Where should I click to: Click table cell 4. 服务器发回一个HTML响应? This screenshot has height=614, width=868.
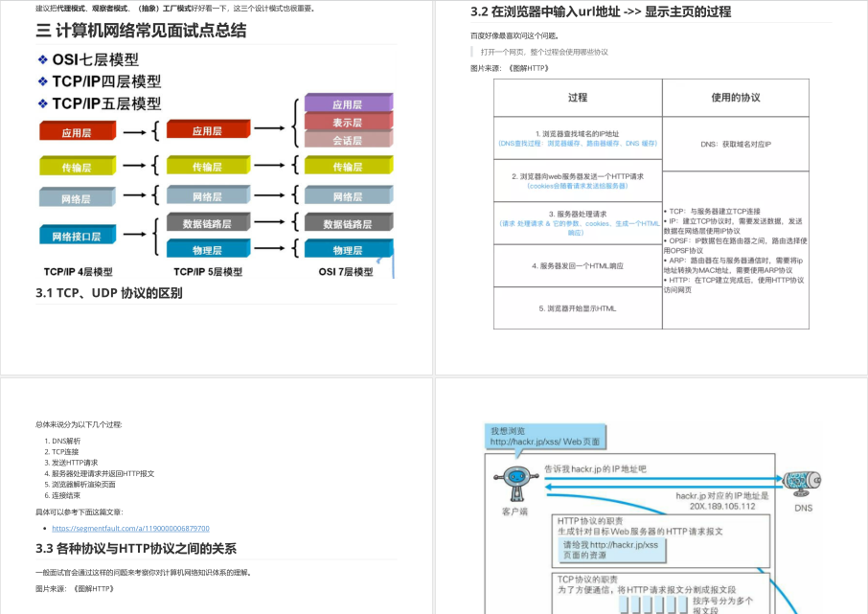[578, 265]
